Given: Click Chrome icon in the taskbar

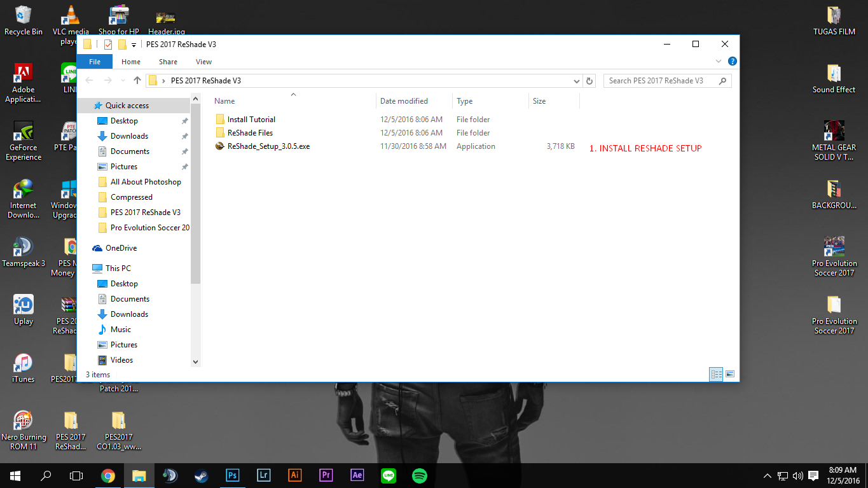Looking at the screenshot, I should click(x=108, y=475).
